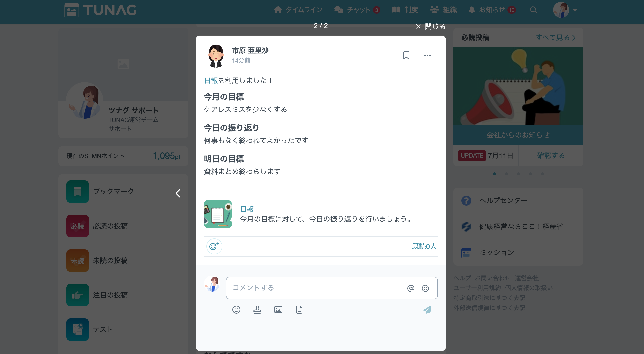The width and height of the screenshot is (644, 354).
Task: Open 制度 from navigation bar
Action: click(405, 10)
